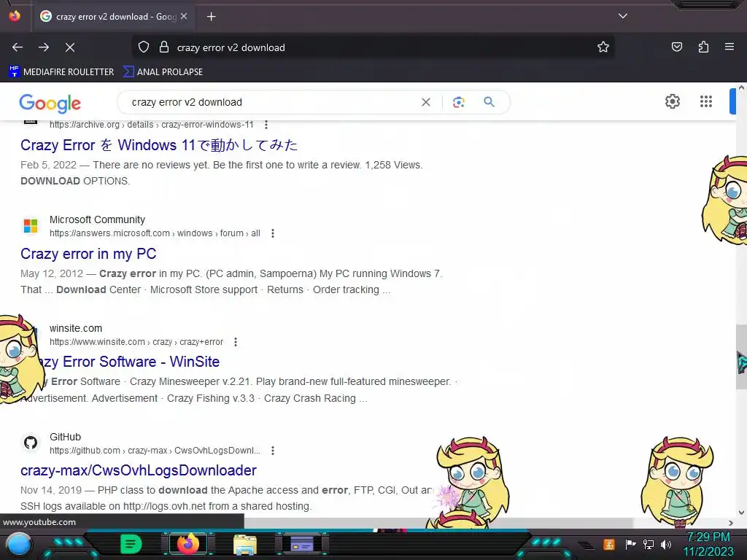This screenshot has width=747, height=560.
Task: Click Microsoft Community favicon
Action: [x=31, y=226]
